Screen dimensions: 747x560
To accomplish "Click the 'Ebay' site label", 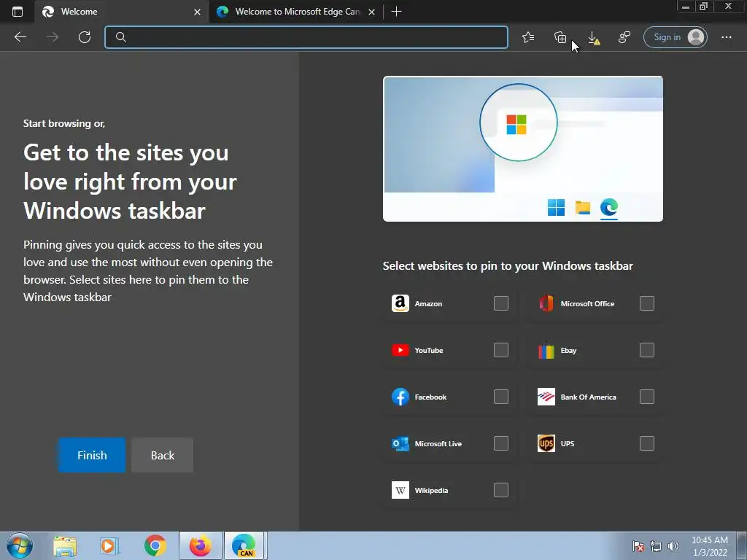I will [568, 351].
